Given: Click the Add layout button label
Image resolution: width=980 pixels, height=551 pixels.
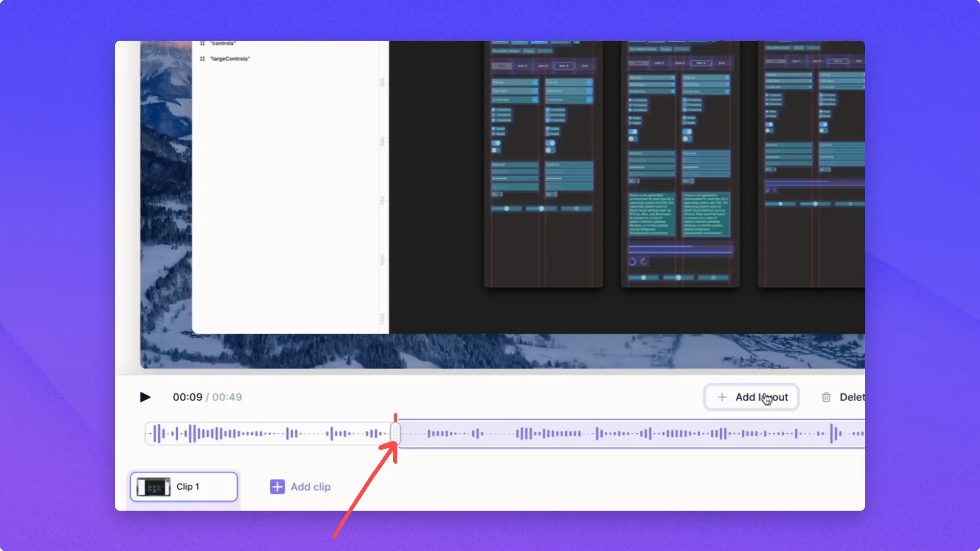Looking at the screenshot, I should 761,397.
